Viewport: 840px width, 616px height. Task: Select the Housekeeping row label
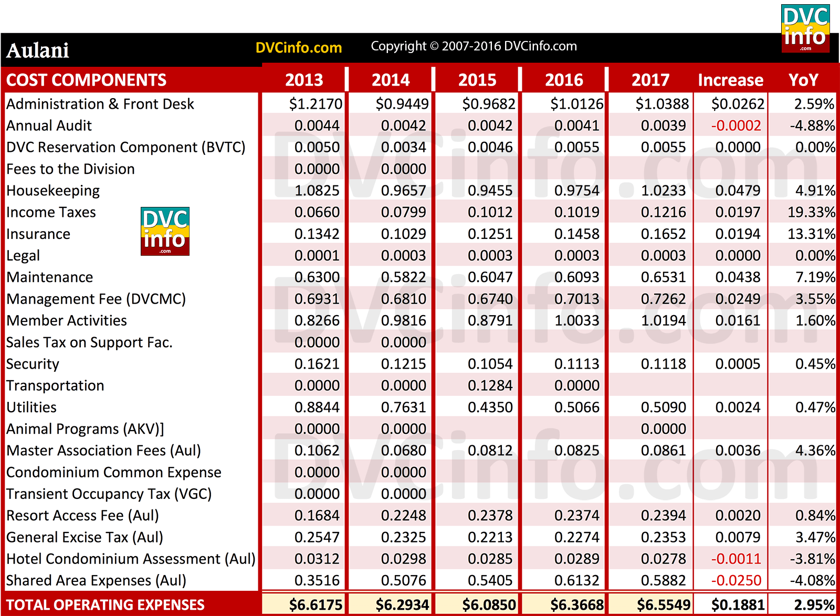click(53, 191)
